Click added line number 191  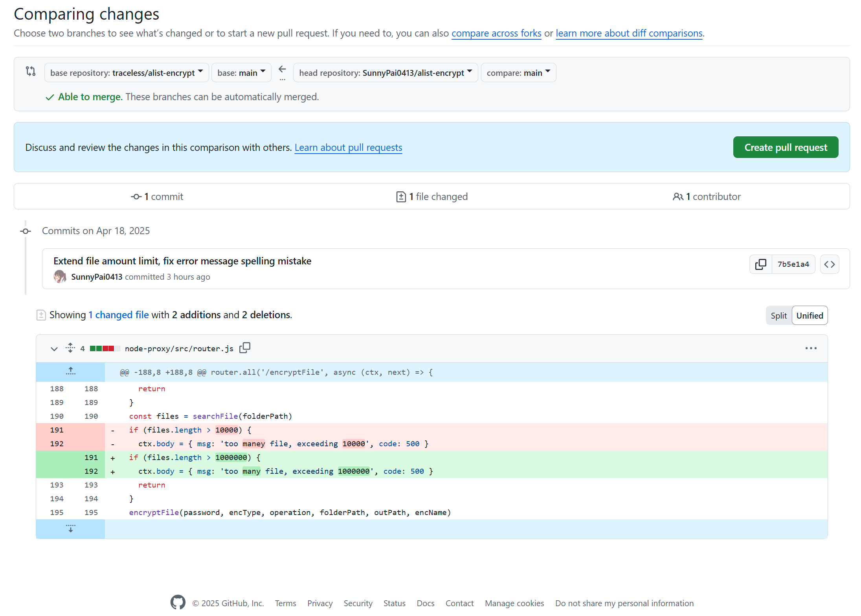coord(91,457)
